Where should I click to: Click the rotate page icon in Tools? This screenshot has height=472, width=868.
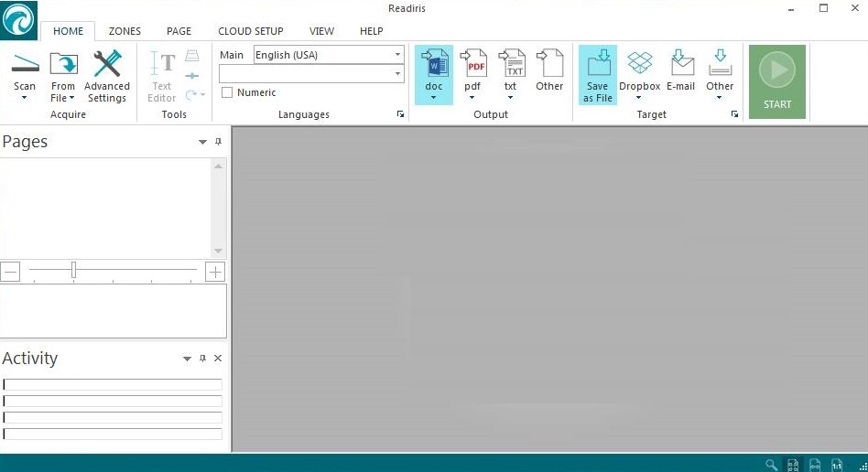point(191,95)
